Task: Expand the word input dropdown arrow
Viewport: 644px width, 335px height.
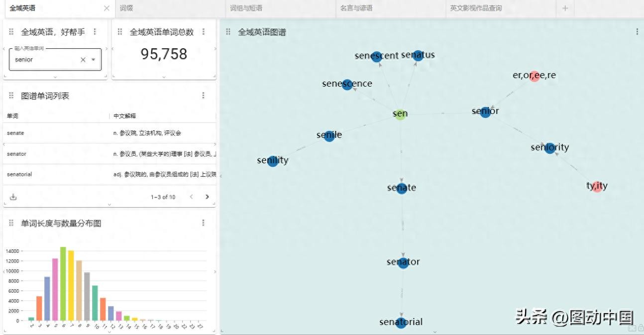Action: (x=93, y=60)
